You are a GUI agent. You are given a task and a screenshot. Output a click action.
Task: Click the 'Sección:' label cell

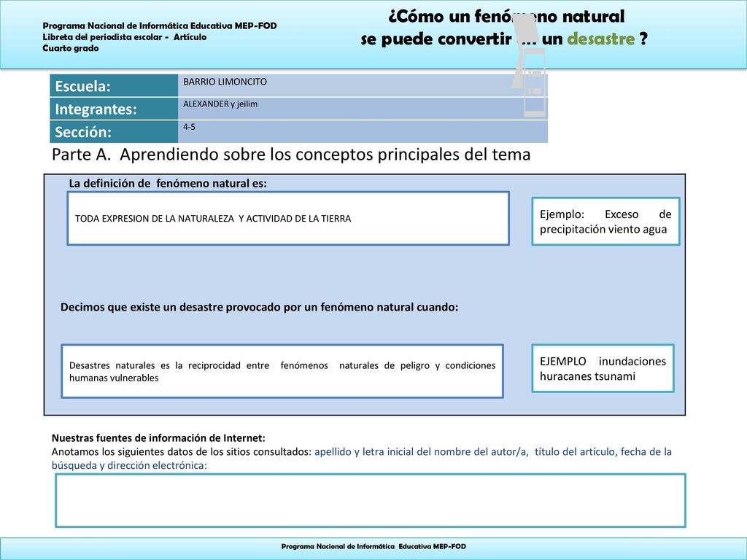pyautogui.click(x=114, y=131)
